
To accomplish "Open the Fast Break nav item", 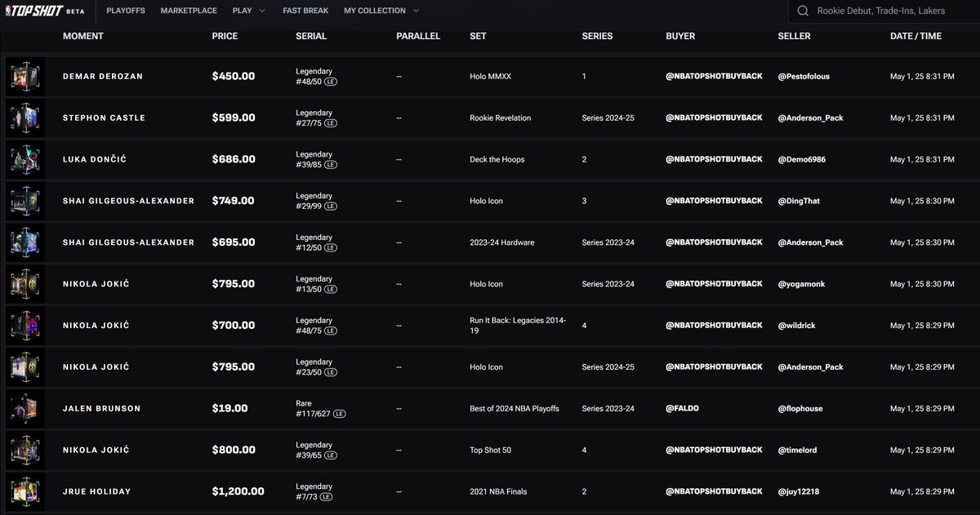I will pos(305,11).
